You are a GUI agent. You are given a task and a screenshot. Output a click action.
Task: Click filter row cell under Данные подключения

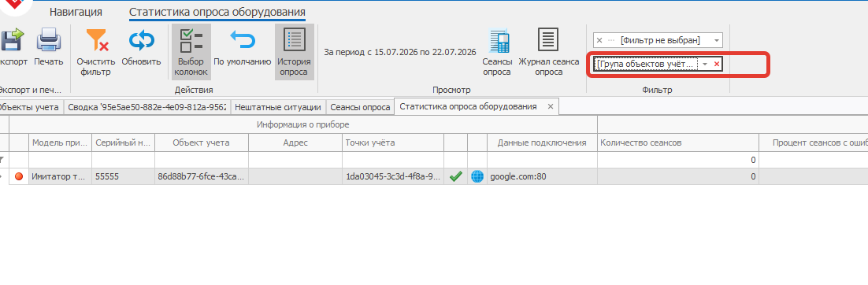(x=542, y=160)
